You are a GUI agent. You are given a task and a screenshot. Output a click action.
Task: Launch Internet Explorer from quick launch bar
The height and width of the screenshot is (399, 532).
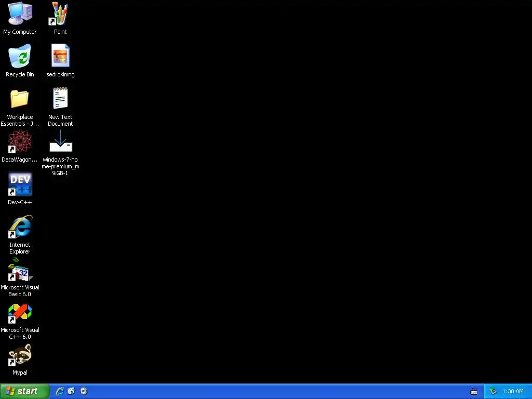coord(60,391)
